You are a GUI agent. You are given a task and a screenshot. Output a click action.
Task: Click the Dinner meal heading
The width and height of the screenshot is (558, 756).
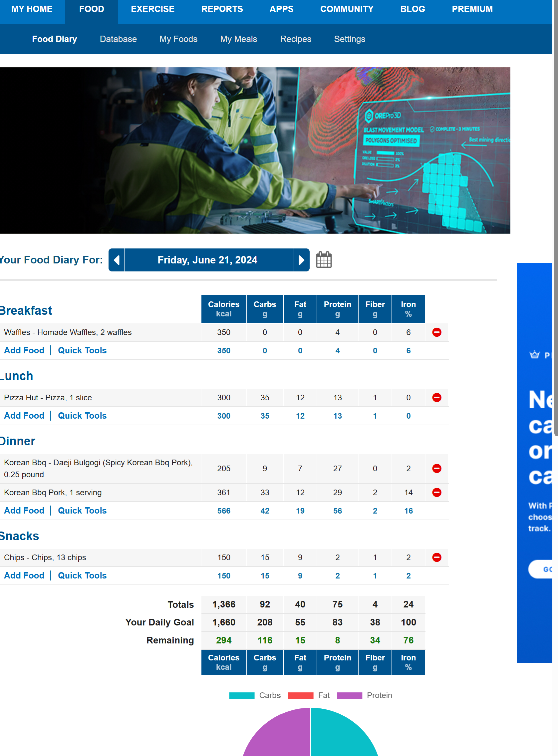click(18, 441)
